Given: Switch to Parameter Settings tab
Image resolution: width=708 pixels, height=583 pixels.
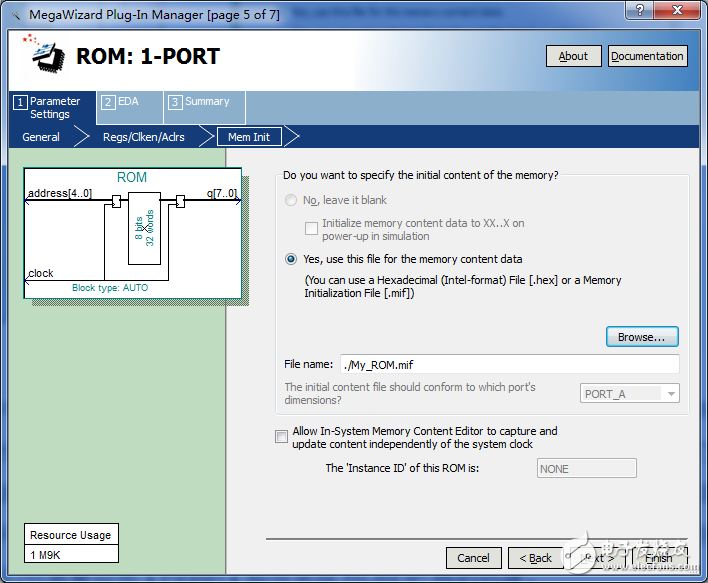Looking at the screenshot, I should click(x=52, y=107).
